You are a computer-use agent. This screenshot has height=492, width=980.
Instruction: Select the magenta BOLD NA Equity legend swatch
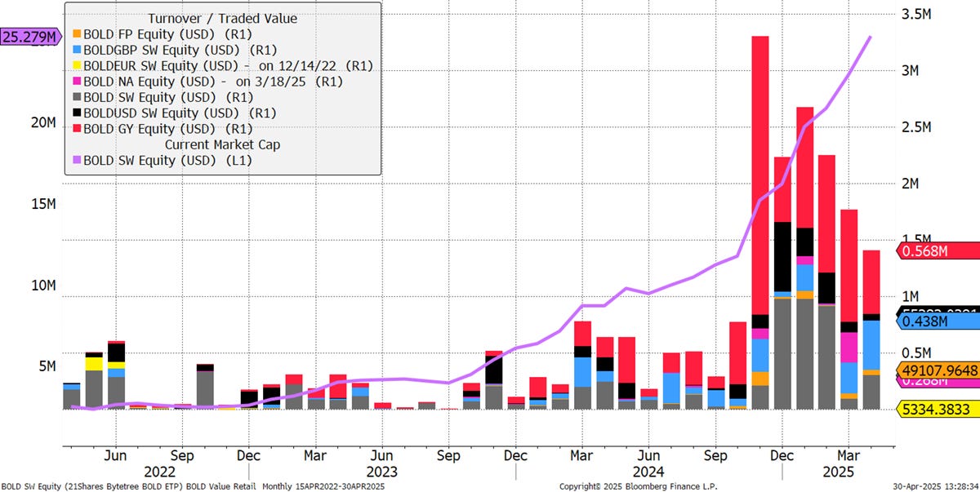[x=77, y=82]
